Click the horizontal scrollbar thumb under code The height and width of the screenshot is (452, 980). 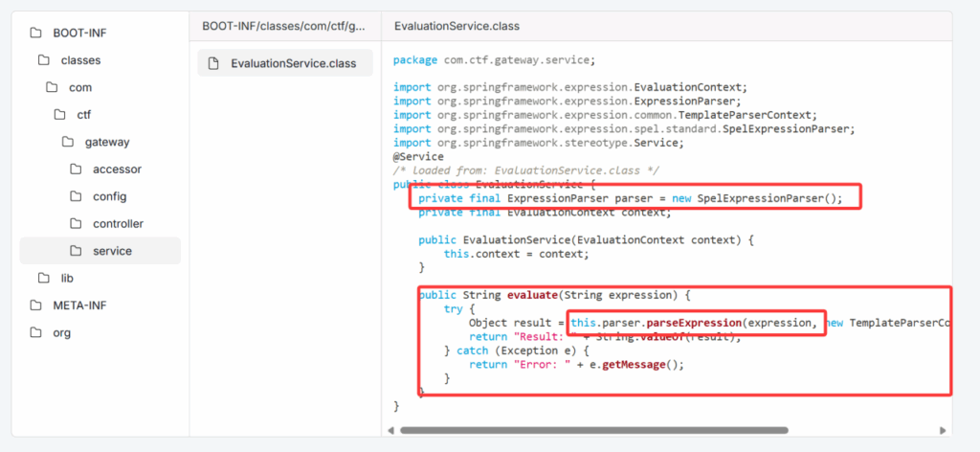(593, 430)
